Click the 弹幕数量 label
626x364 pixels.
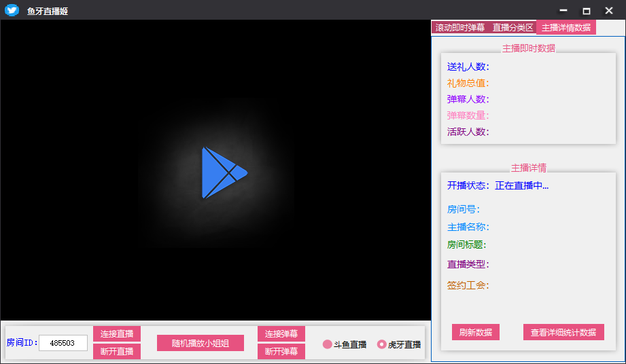(x=468, y=115)
